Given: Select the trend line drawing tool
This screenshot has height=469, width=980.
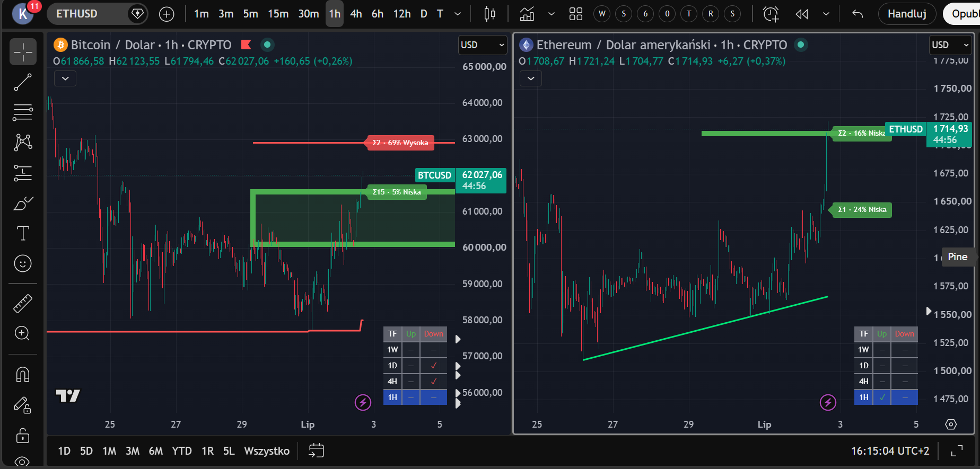Looking at the screenshot, I should 23,82.
